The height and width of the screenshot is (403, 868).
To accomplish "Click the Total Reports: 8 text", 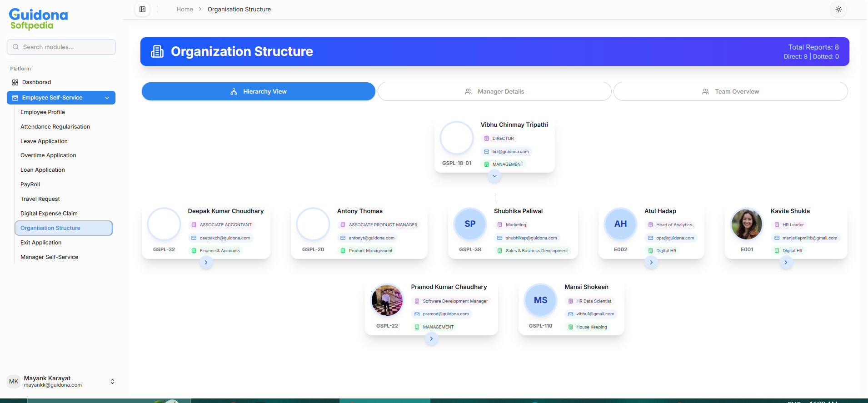I will click(813, 47).
